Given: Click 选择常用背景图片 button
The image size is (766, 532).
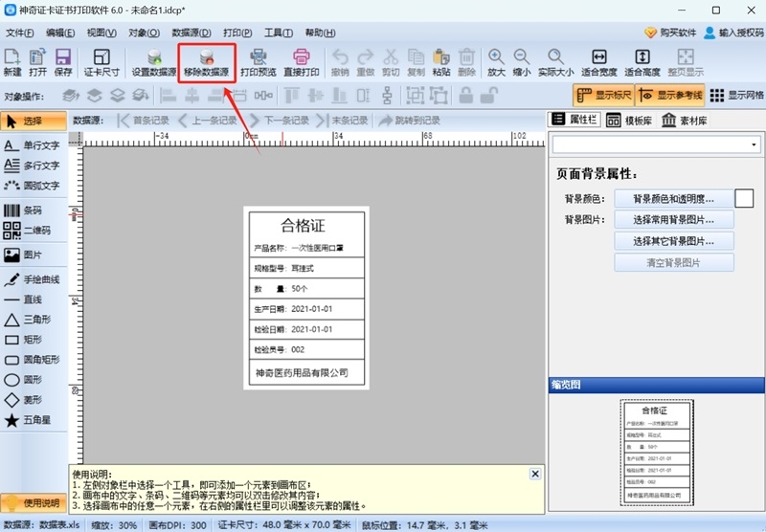Looking at the screenshot, I should pyautogui.click(x=674, y=219).
